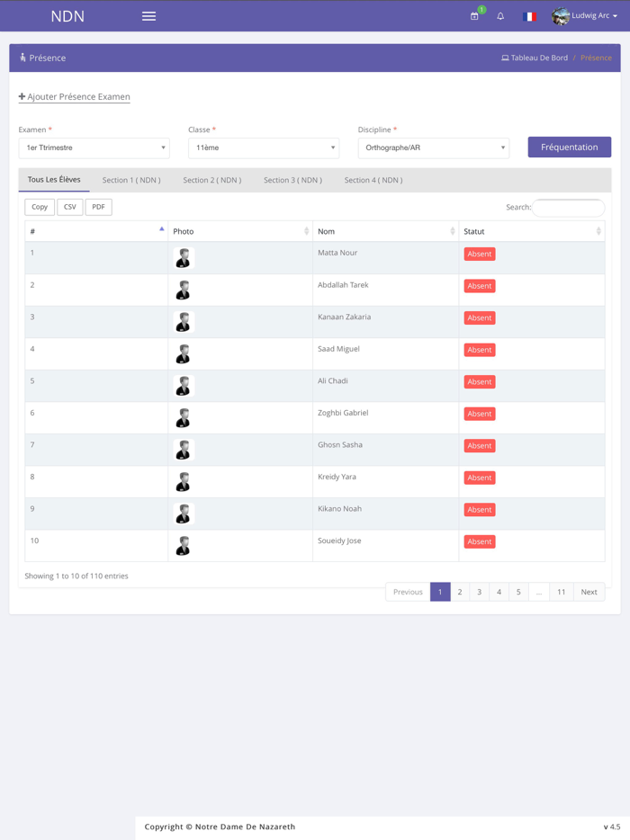Open the calendar notifications icon
This screenshot has height=840, width=630.
pyautogui.click(x=474, y=16)
